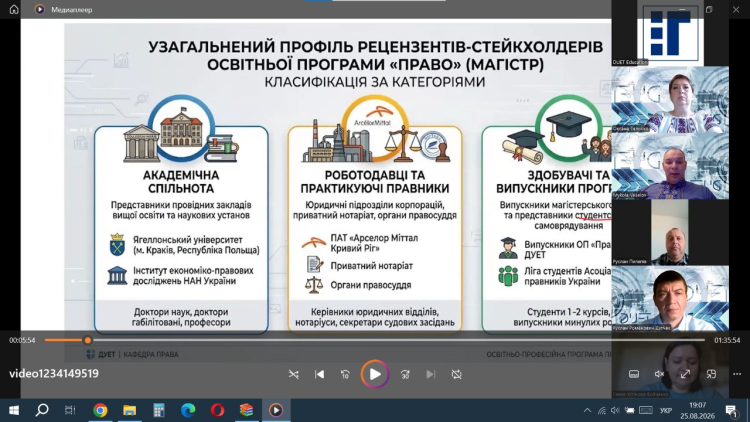Unmute the player volume
This screenshot has width=750, height=422.
(x=660, y=374)
